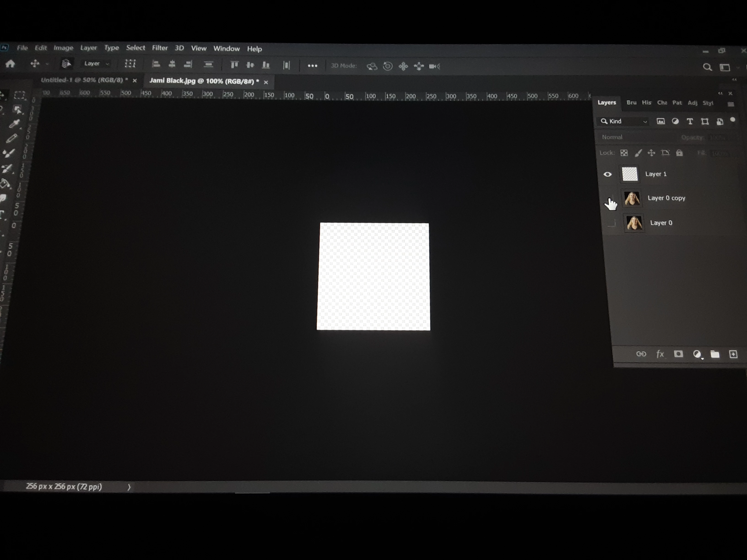The width and height of the screenshot is (747, 560).
Task: Click the three dots more options button
Action: (x=312, y=66)
